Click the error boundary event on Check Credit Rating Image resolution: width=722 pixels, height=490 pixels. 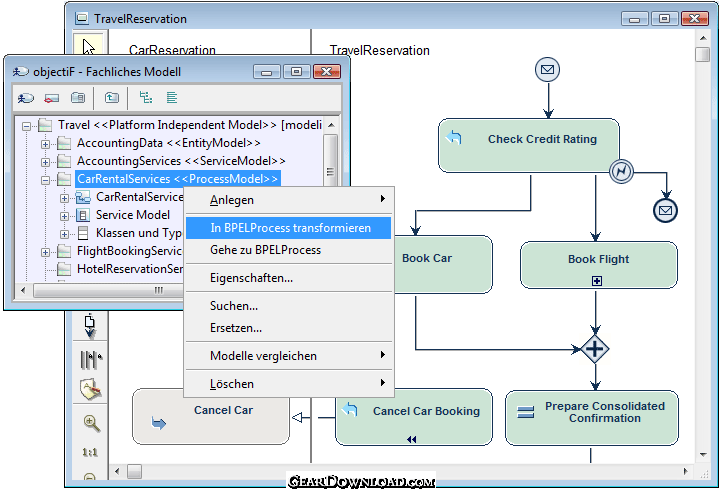coord(621,172)
